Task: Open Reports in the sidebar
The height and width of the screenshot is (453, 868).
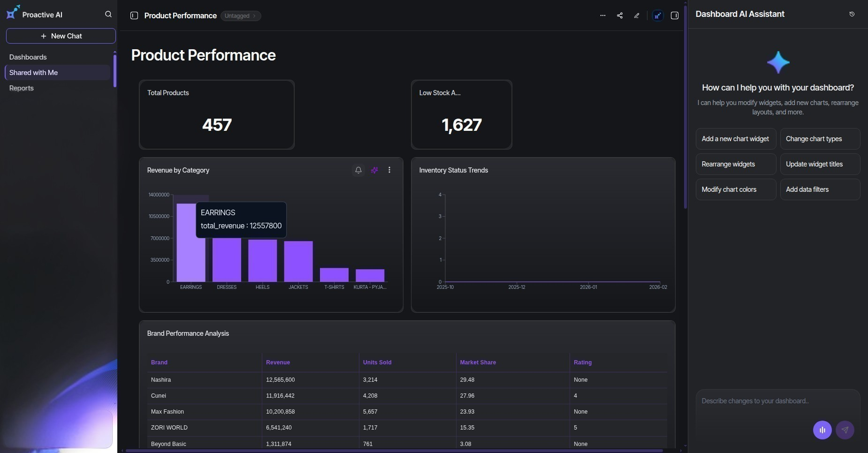Action: [x=22, y=88]
